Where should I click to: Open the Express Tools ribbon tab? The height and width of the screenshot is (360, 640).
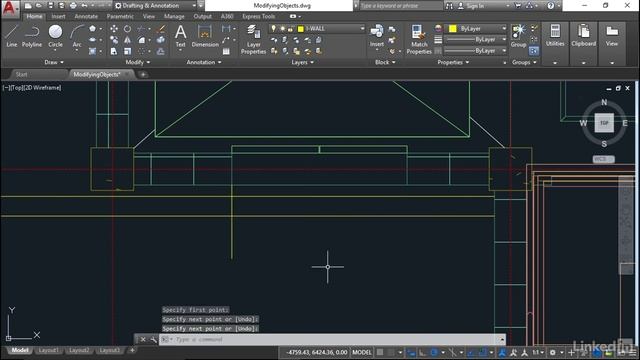(x=259, y=16)
